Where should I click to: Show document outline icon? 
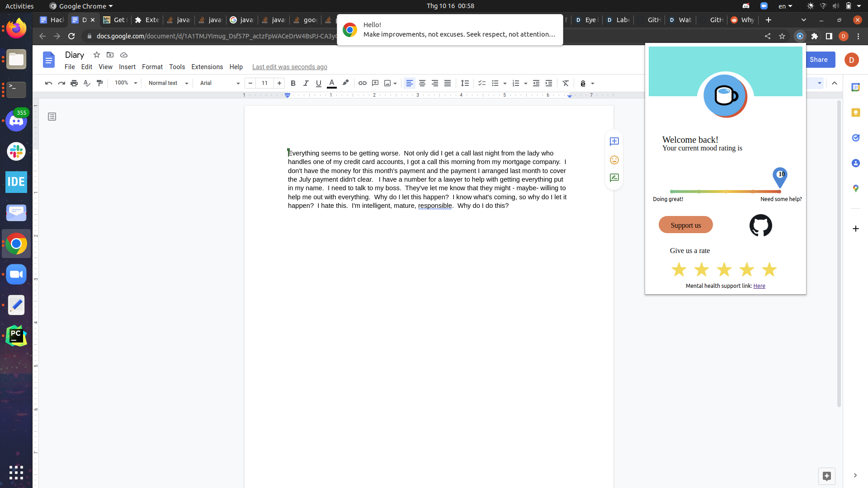[52, 117]
